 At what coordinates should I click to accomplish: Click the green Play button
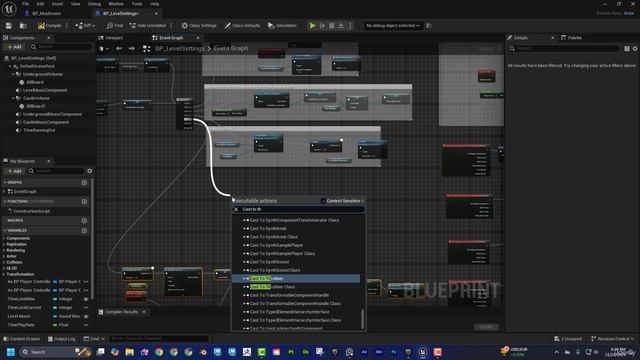pos(313,26)
